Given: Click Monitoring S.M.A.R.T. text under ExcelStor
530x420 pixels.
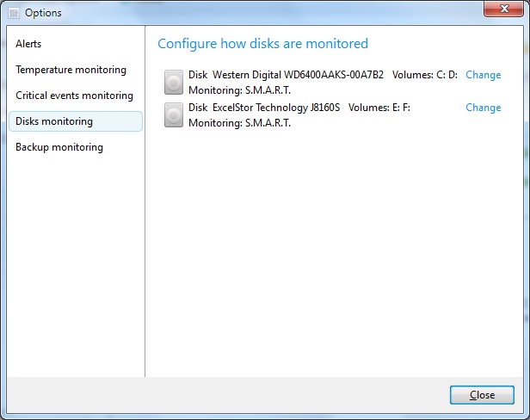Looking at the screenshot, I should tap(239, 123).
